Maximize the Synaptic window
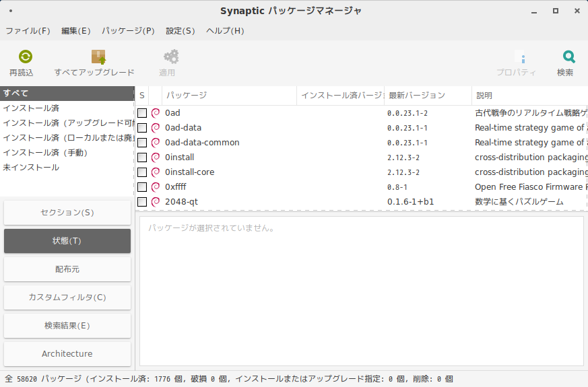 556,11
